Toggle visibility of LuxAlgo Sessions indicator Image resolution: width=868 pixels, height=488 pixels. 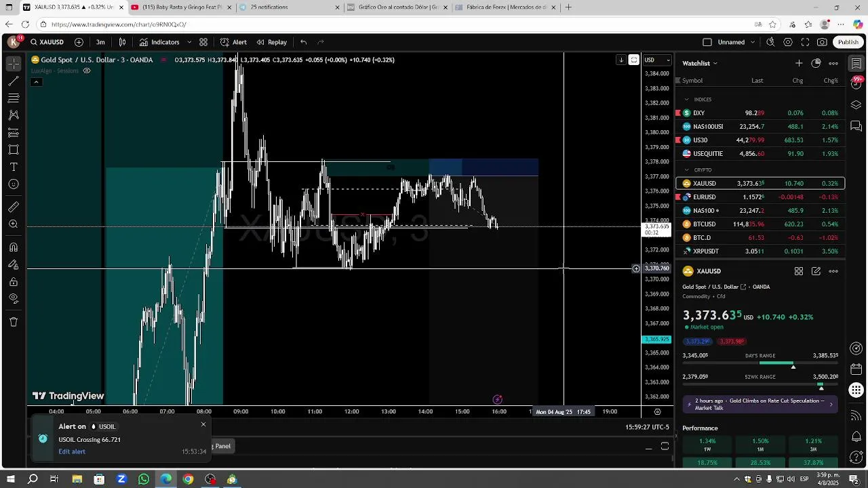click(87, 70)
